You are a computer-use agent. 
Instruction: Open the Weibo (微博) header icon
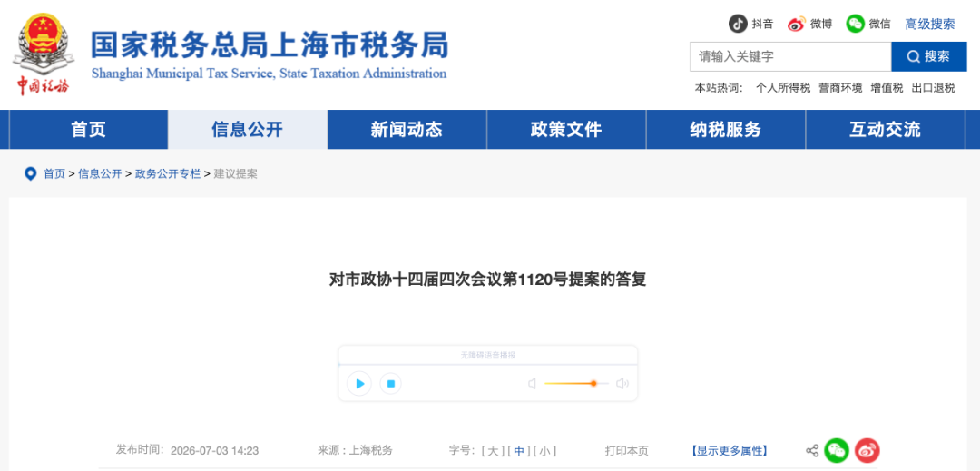click(x=797, y=24)
